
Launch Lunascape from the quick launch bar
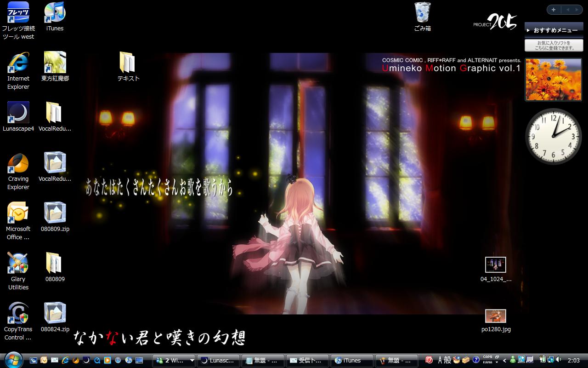coord(86,360)
